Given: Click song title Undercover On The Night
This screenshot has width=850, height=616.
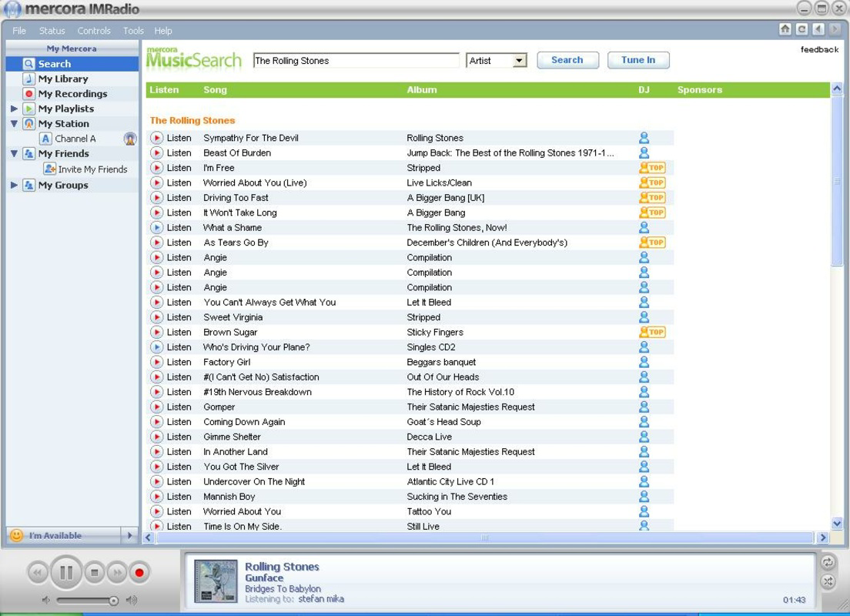Looking at the screenshot, I should click(x=254, y=481).
